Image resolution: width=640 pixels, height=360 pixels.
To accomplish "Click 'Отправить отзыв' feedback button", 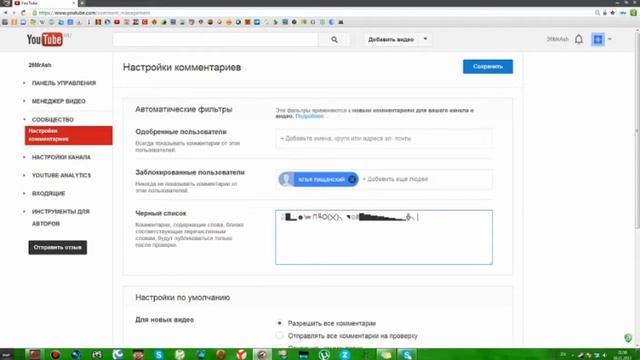I will pos(58,247).
